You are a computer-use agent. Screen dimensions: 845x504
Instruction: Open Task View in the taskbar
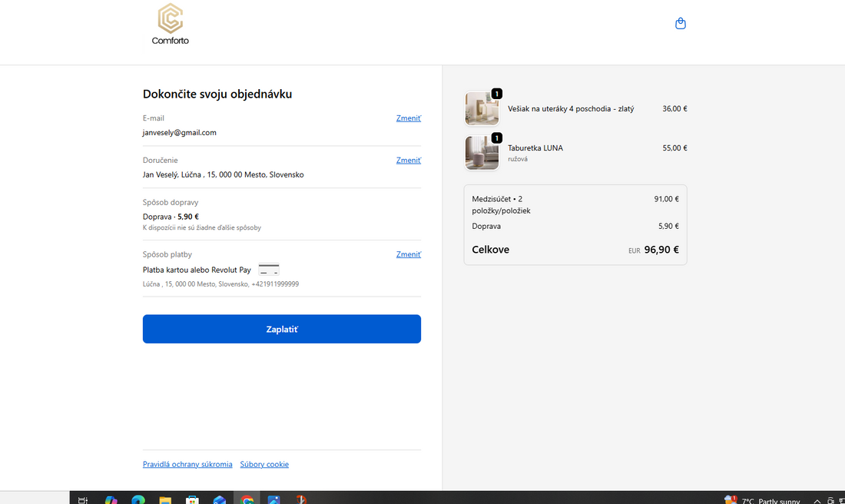[x=83, y=499]
